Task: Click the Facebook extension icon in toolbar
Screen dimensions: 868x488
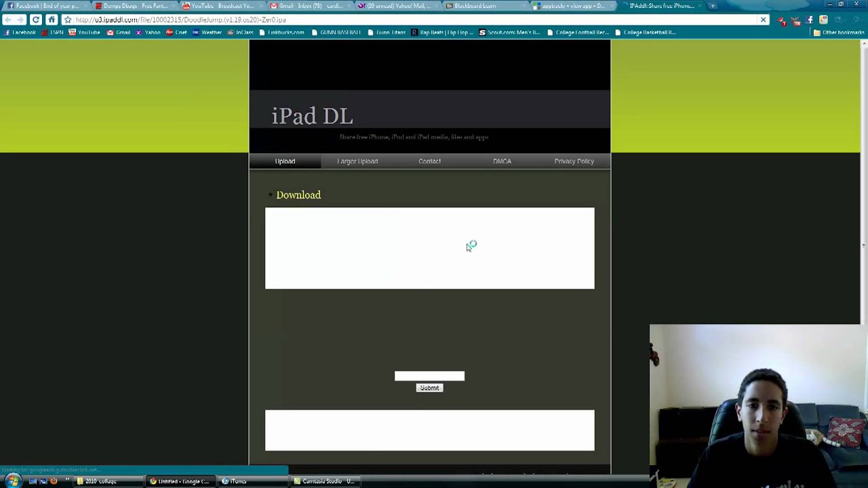Action: [810, 20]
